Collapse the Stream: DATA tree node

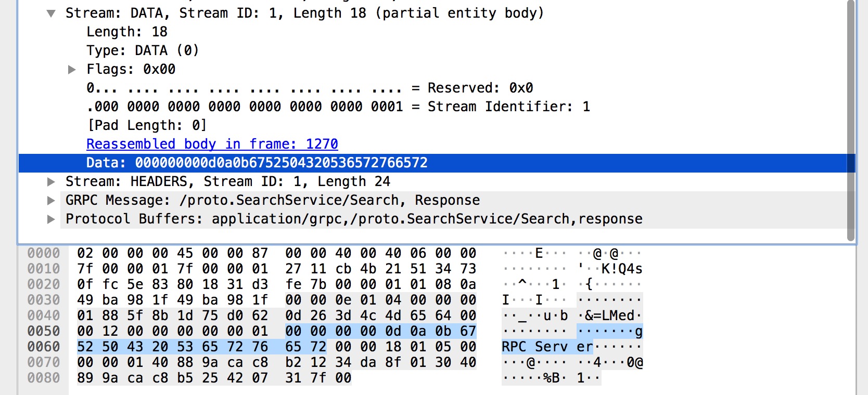click(51, 14)
